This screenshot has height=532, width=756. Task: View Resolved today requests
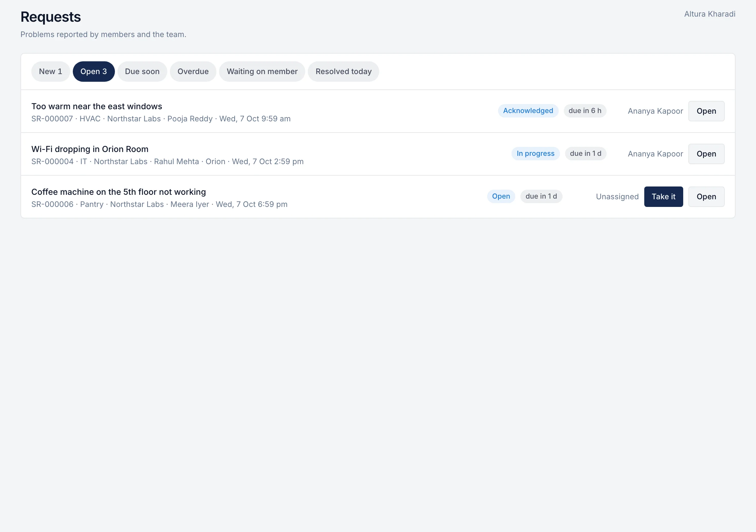coord(344,72)
